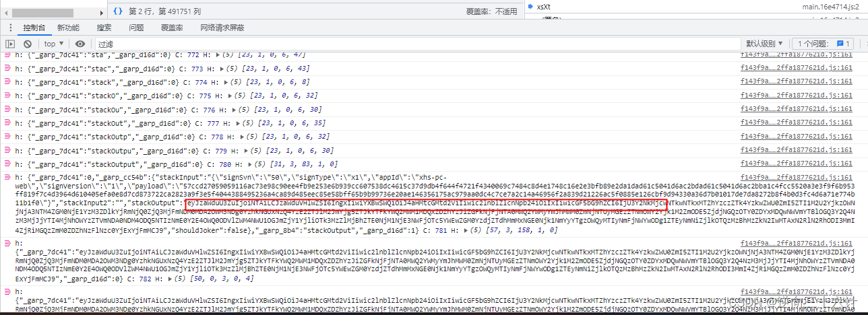Switch to the 问题 tab
The height and width of the screenshot is (315, 868).
pos(137,28)
